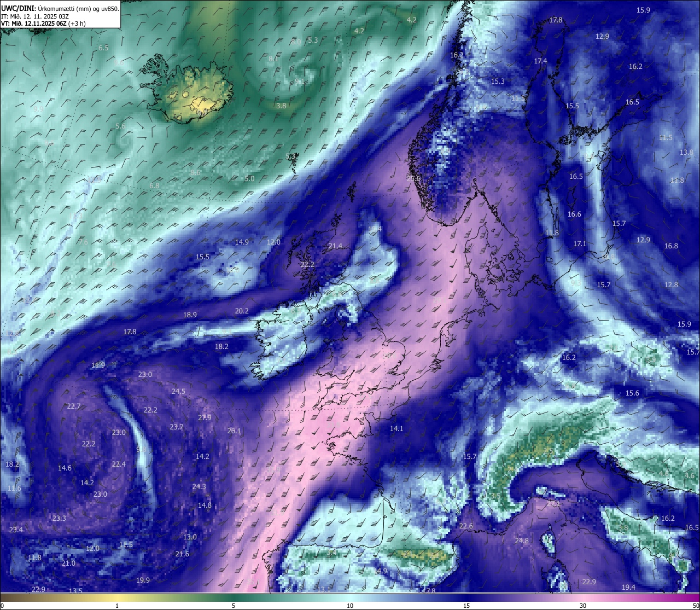Click the 11.9 value in the Atlantic
Screen dimensions: 700x610
pyautogui.click(x=98, y=365)
